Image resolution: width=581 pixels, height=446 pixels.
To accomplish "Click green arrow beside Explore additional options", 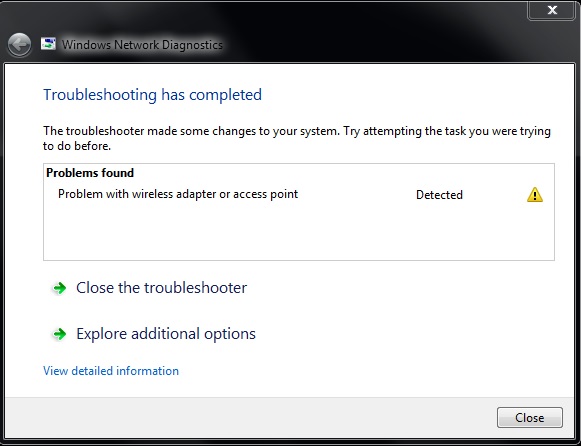I will (x=60, y=334).
